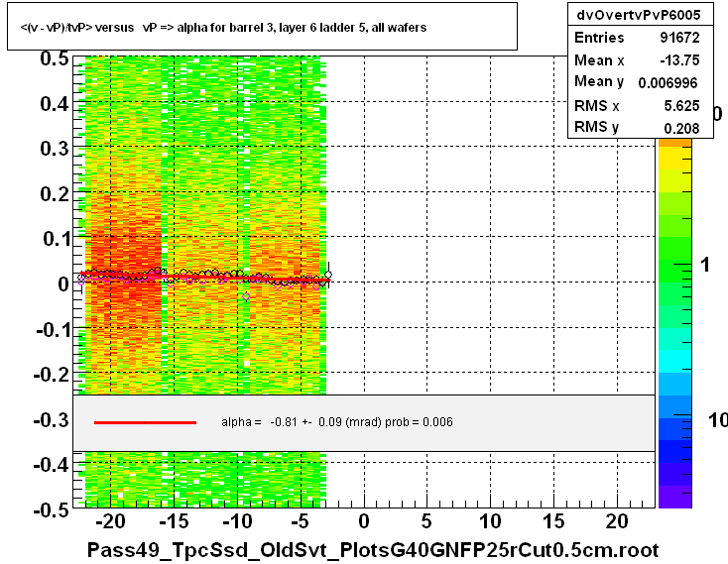The width and height of the screenshot is (728, 564).
Task: Click the Entries 91672 stats row
Action: [x=637, y=38]
